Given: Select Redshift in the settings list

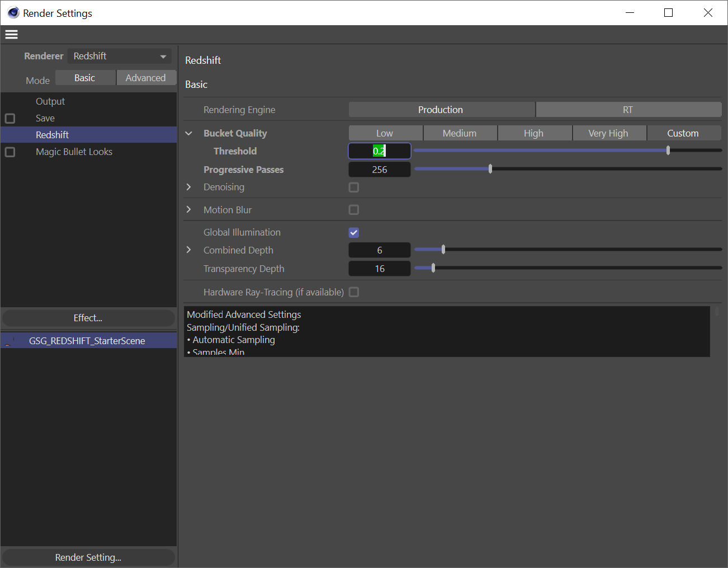Looking at the screenshot, I should click(x=89, y=135).
